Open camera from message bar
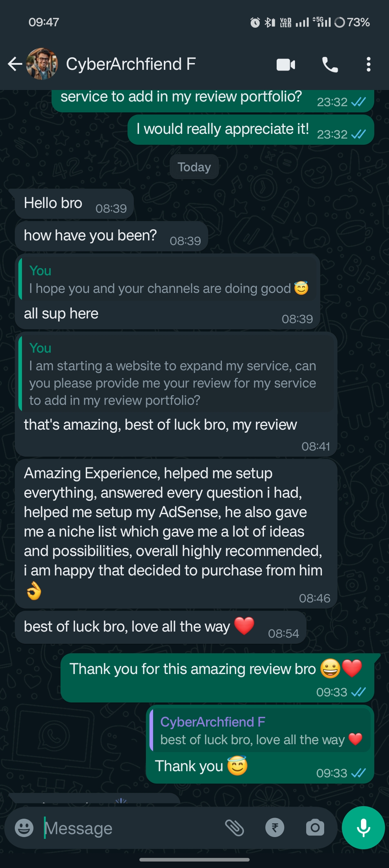Screen dimensions: 389x868 click(x=315, y=828)
